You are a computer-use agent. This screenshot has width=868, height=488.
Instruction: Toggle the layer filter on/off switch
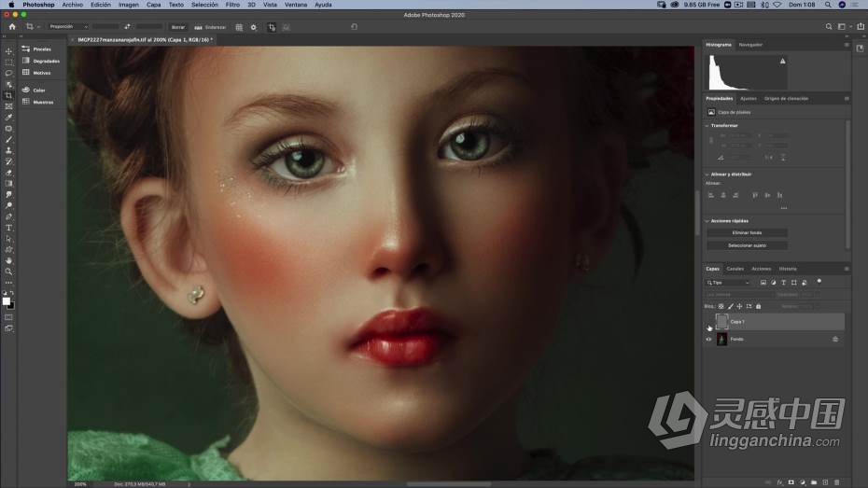click(x=819, y=282)
